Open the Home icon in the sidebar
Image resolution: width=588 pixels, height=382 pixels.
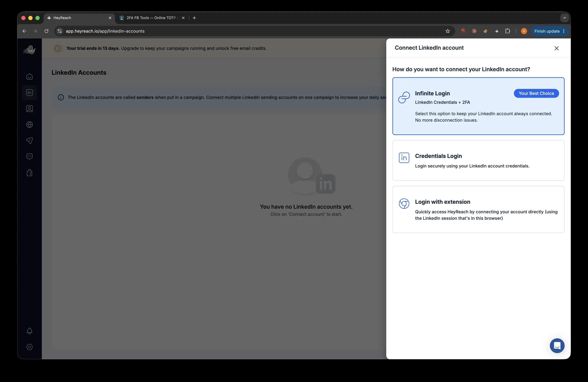point(29,77)
